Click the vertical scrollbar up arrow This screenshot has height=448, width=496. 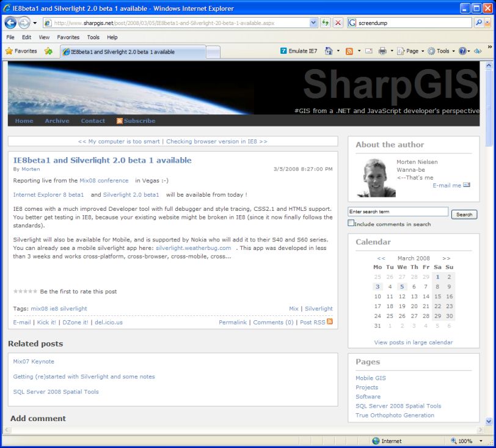(x=489, y=65)
